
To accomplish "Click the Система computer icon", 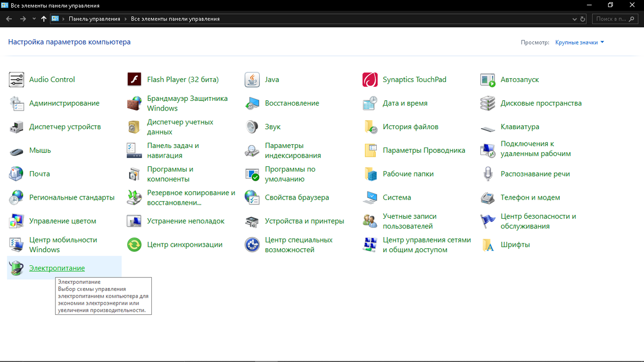I will 370,197.
